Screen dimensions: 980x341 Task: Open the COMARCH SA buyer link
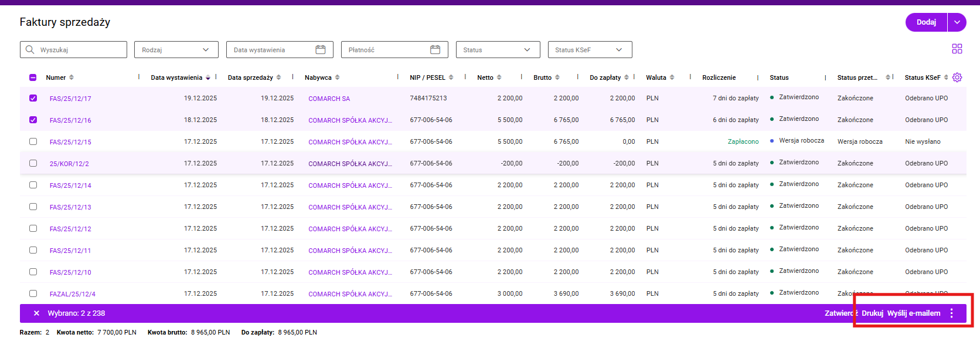(329, 99)
